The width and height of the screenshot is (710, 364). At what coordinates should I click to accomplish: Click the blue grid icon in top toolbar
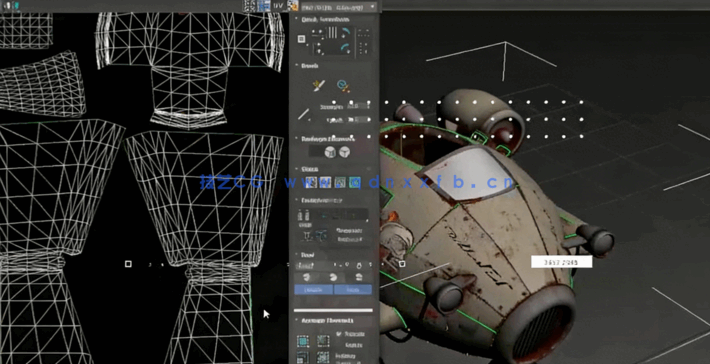pyautogui.click(x=264, y=5)
